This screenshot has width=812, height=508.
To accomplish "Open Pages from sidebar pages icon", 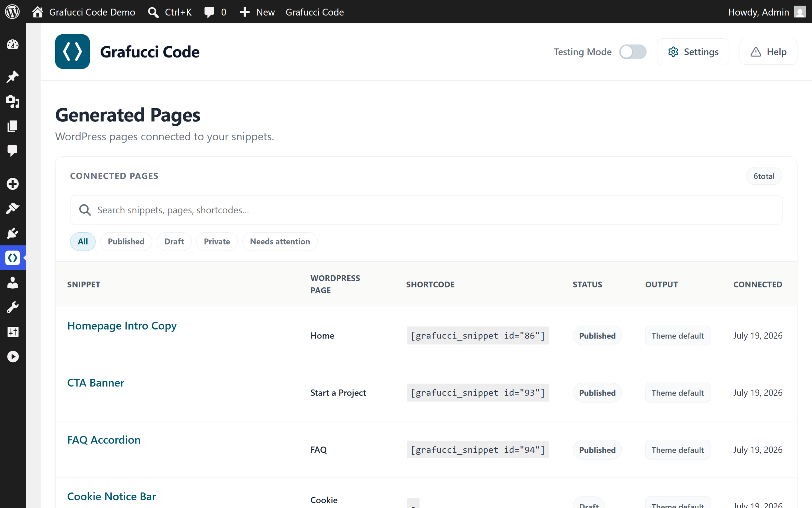I will click(13, 126).
